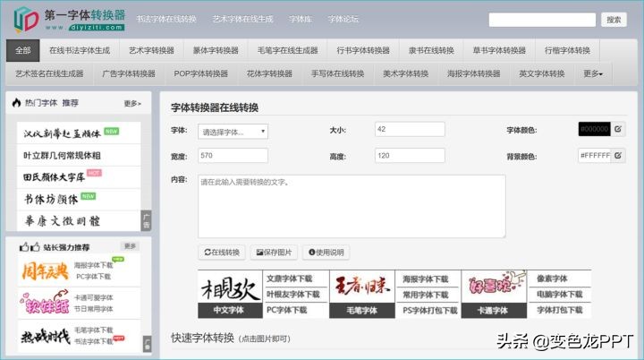Open background color picker edit icon
644x360 pixels.
[618, 156]
